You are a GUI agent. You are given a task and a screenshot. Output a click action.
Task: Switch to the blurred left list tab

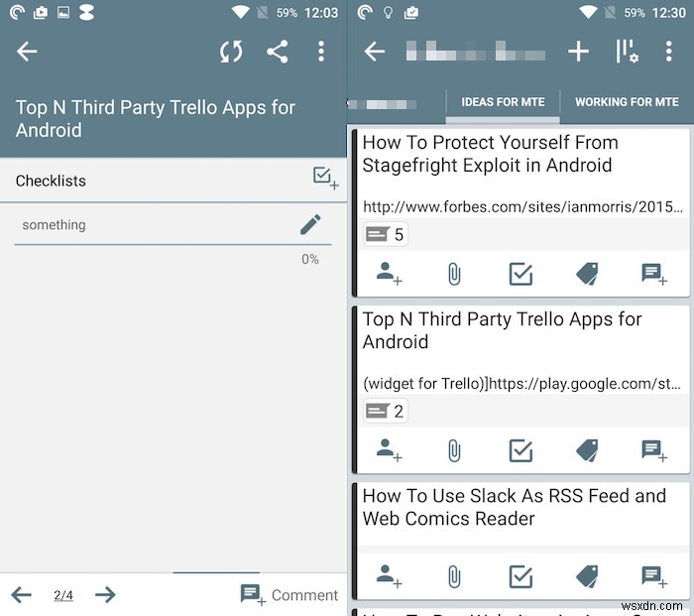(x=384, y=104)
